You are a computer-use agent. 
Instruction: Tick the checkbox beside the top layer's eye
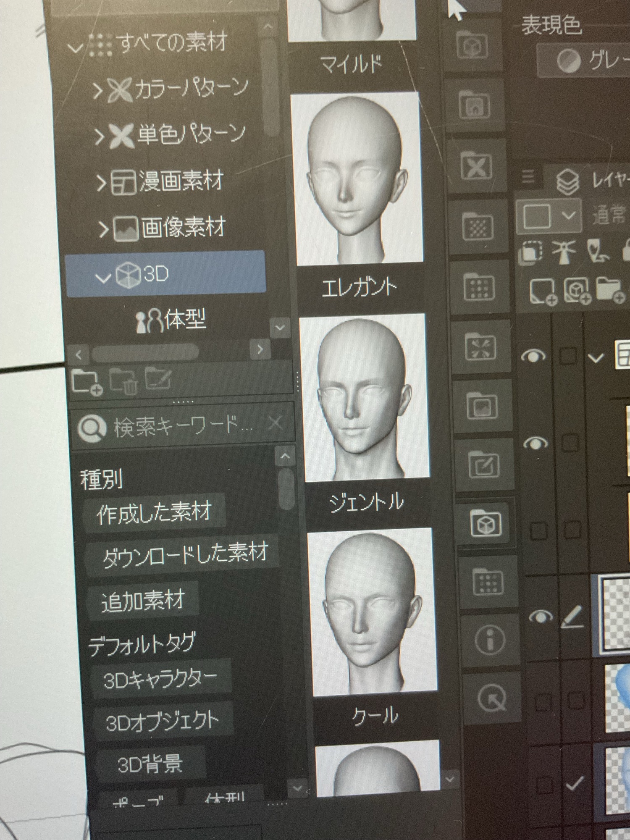[568, 356]
